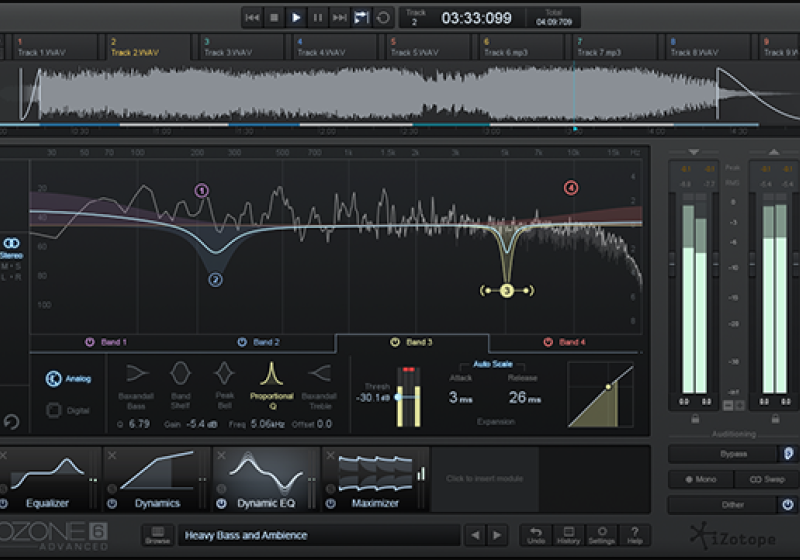This screenshot has width=800, height=560.
Task: Select the Track 8.WAV tab
Action: pyautogui.click(x=708, y=47)
